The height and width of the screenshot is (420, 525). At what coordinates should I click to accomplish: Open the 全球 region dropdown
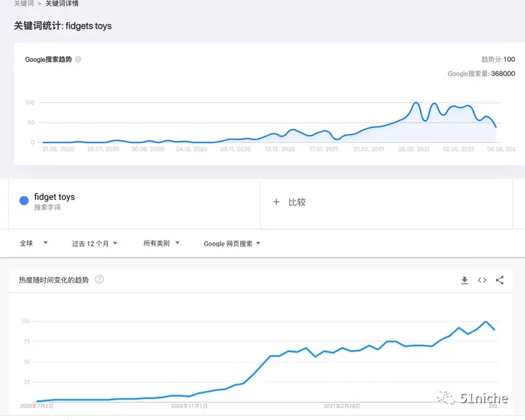[34, 243]
